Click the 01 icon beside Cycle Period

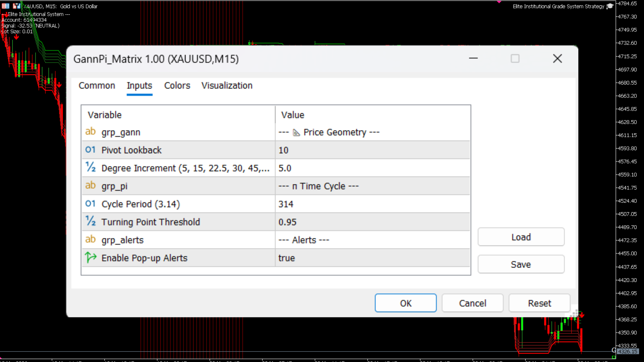tap(90, 203)
